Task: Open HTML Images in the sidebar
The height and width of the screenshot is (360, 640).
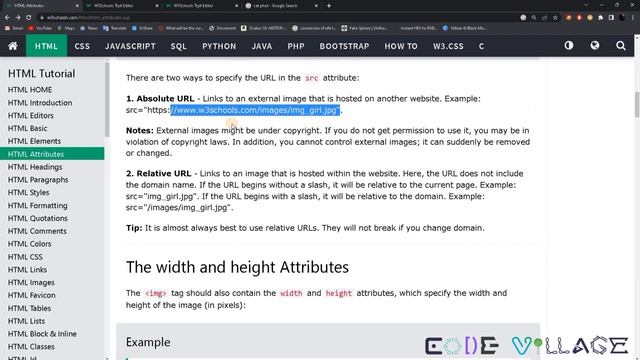Action: [52, 282]
